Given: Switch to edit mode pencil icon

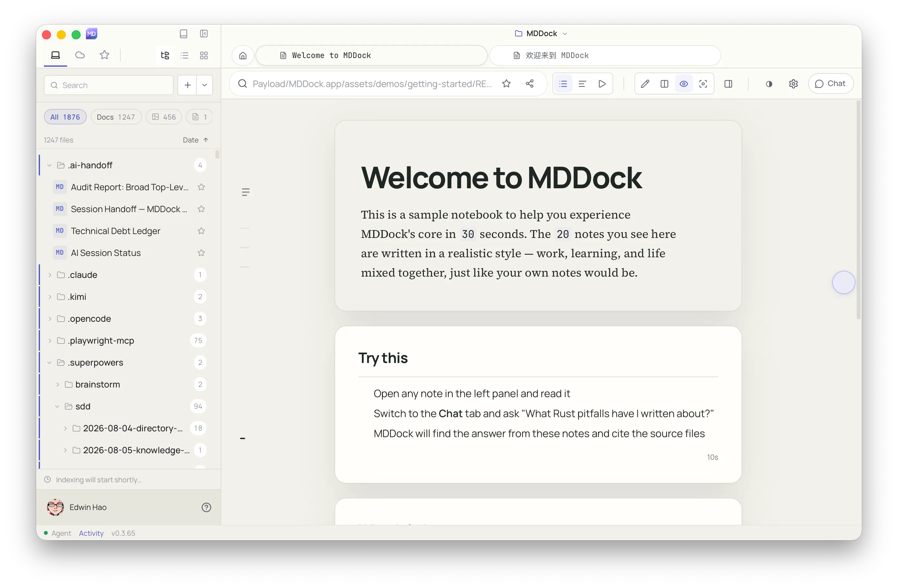Looking at the screenshot, I should (645, 84).
